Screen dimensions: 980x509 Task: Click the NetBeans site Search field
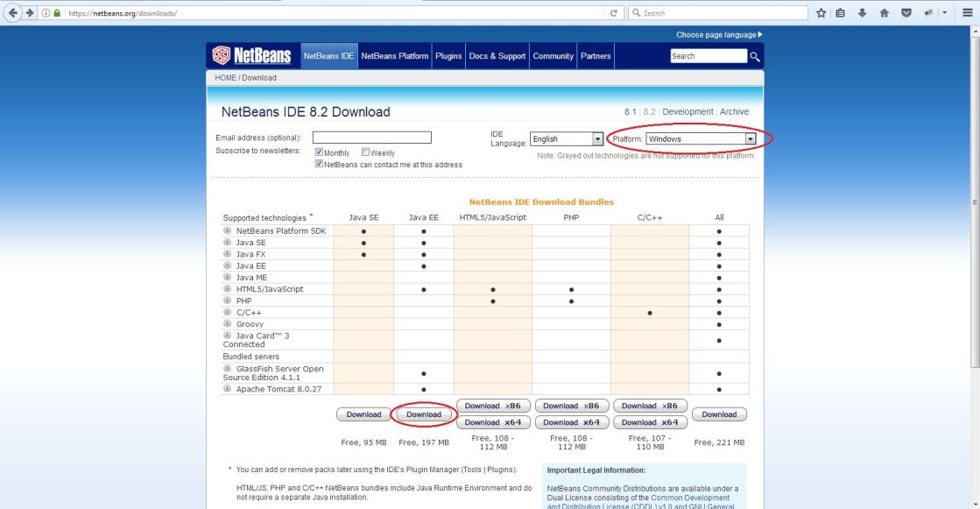pyautogui.click(x=709, y=56)
